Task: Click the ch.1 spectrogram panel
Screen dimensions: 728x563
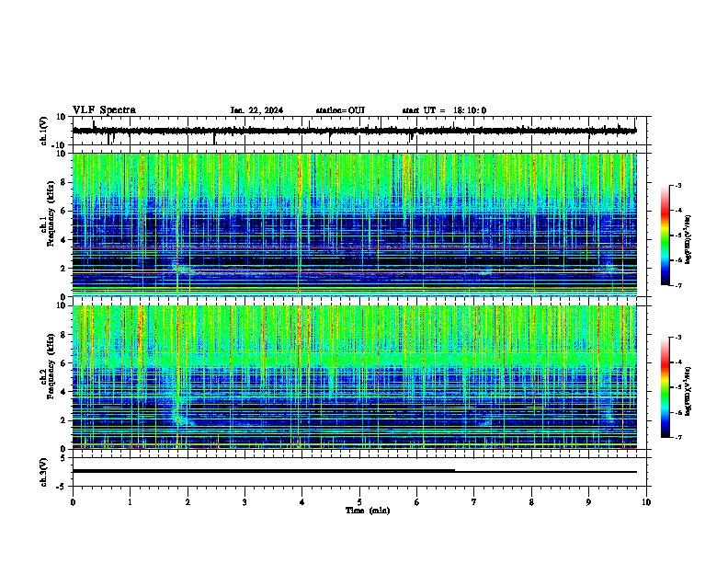Action: point(354,224)
